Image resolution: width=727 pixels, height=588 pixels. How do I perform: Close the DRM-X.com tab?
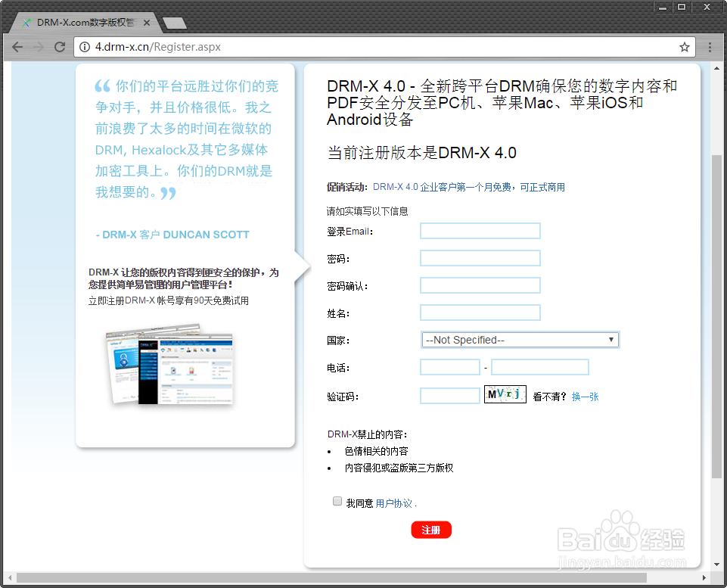click(147, 22)
